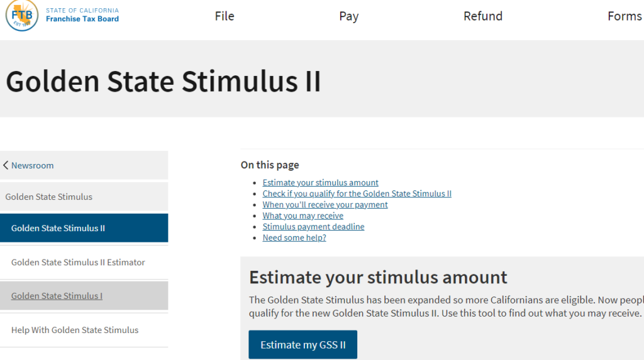Follow the 'Check if you qualify' link
Image resolution: width=644 pixels, height=360 pixels.
pos(357,194)
